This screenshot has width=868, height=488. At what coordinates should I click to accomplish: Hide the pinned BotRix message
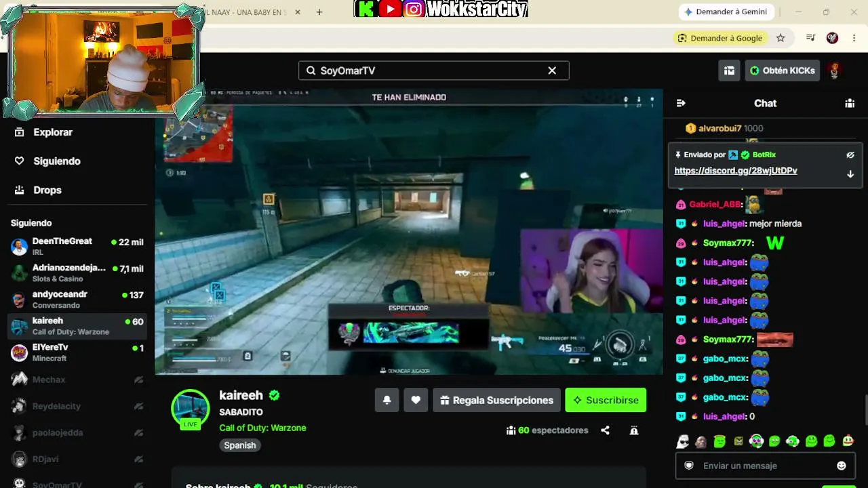(x=850, y=155)
